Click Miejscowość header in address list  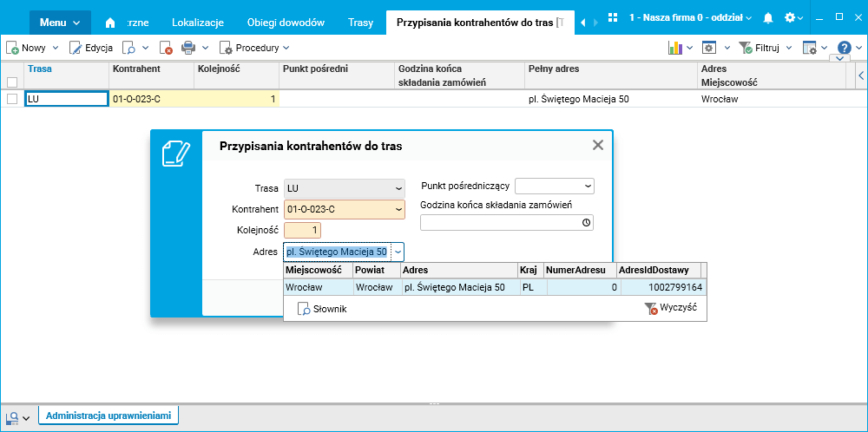pyautogui.click(x=319, y=271)
